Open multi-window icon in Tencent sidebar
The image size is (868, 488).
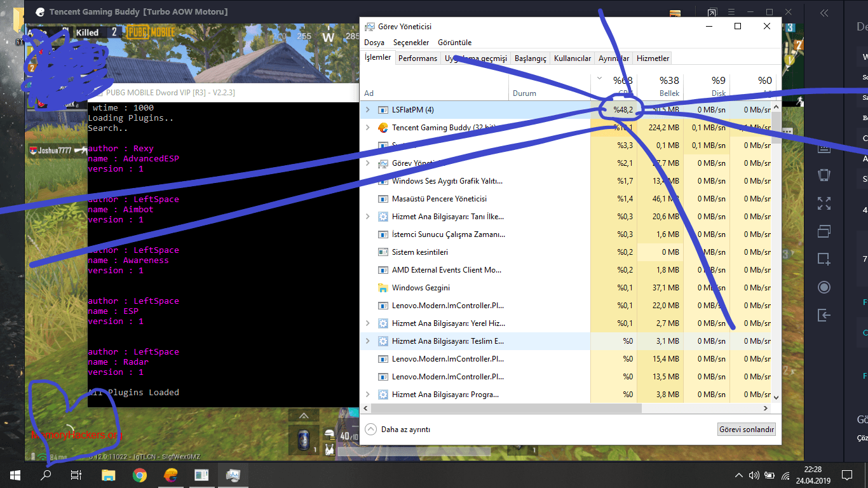point(824,231)
